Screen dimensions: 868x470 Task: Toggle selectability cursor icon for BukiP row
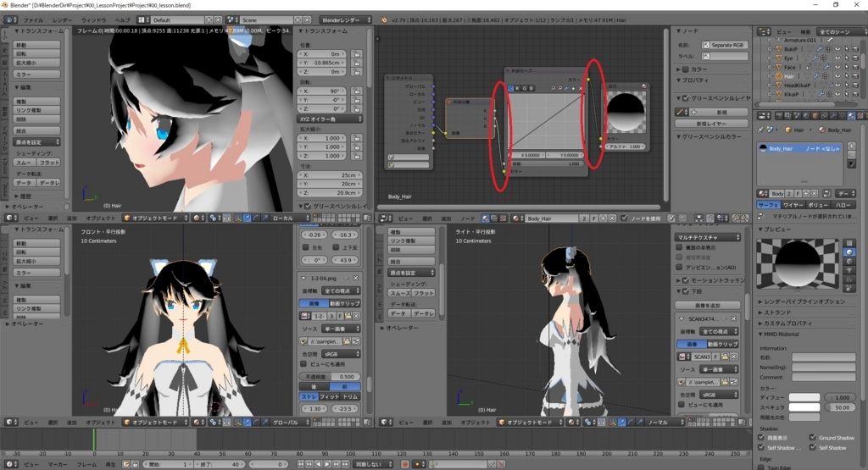coord(847,49)
